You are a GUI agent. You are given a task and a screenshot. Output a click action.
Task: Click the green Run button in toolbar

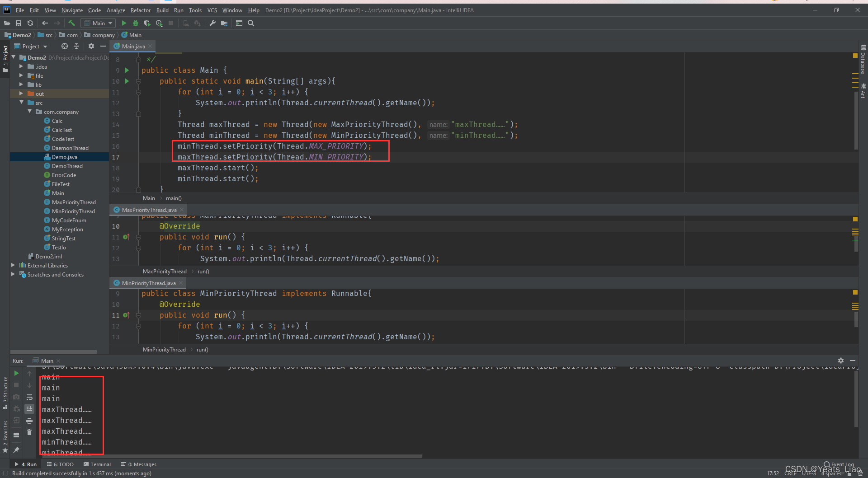tap(124, 23)
